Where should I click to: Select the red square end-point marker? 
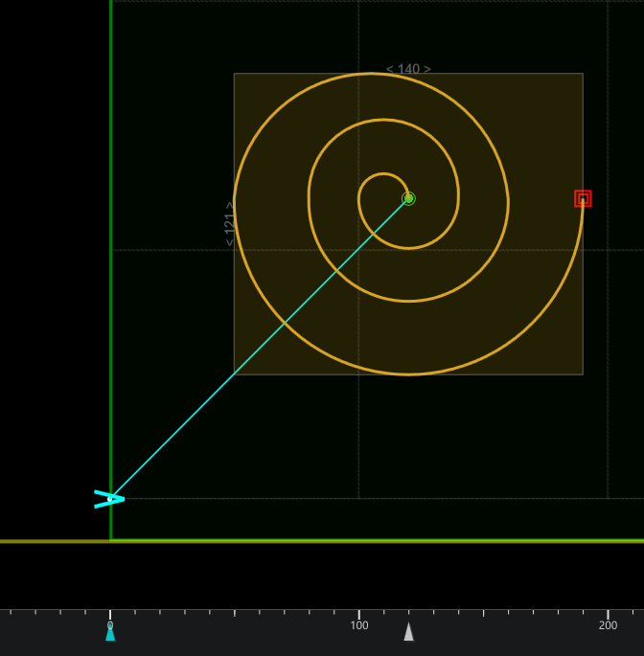(583, 198)
